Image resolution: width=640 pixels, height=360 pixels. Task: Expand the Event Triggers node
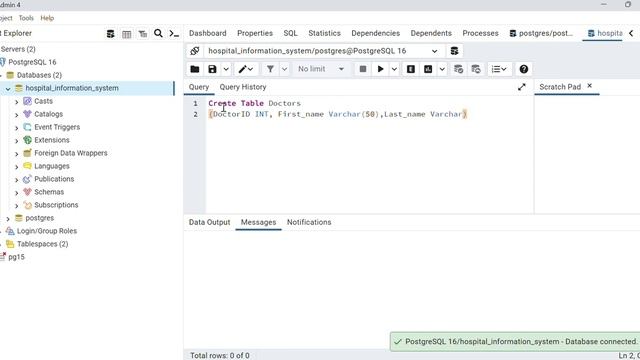[17, 128]
